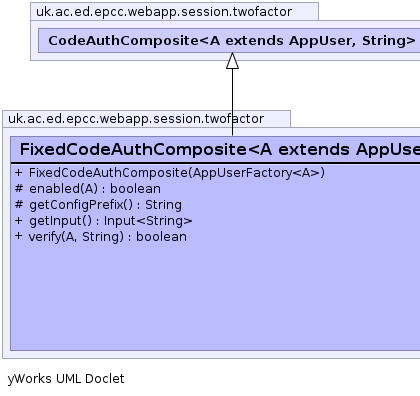
Task: Click the vertical generalization line between classes
Action: [x=232, y=102]
